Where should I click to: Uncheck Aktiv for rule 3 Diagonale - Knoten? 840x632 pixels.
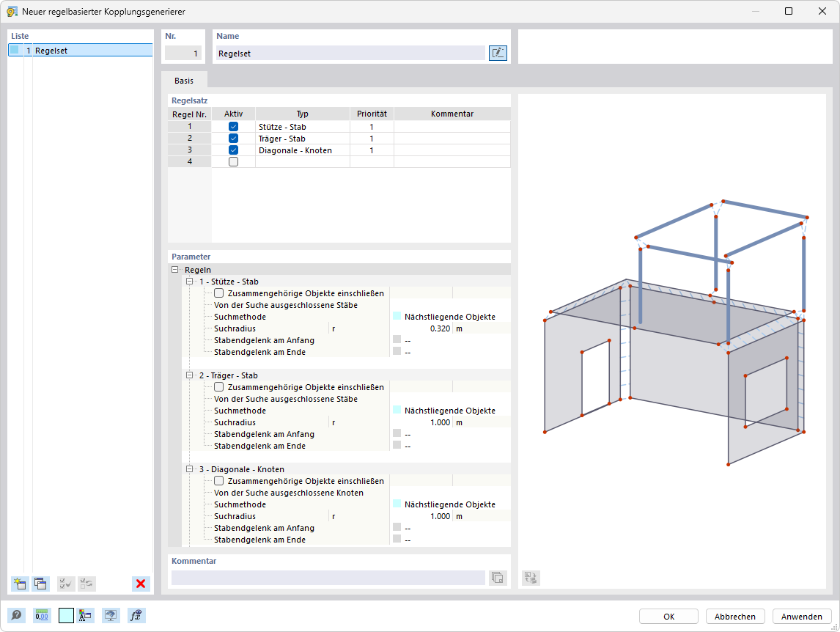(x=234, y=150)
